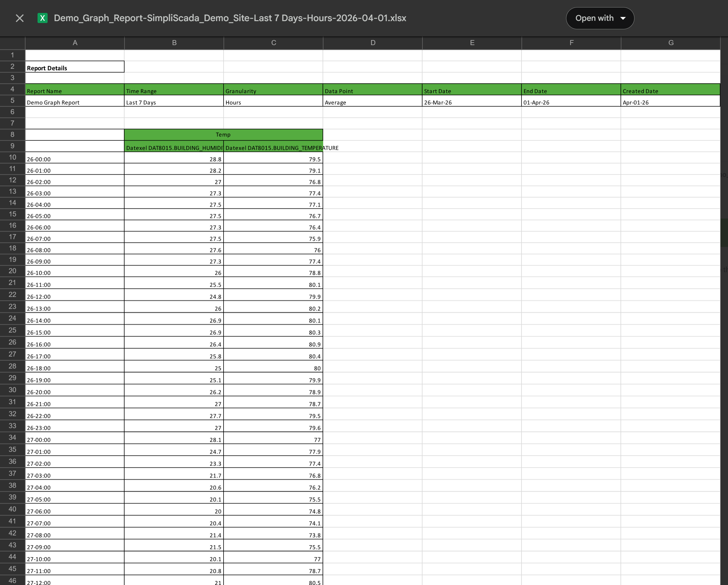This screenshot has height=585, width=728.
Task: Click the Created Date header cell
Action: tap(670, 90)
